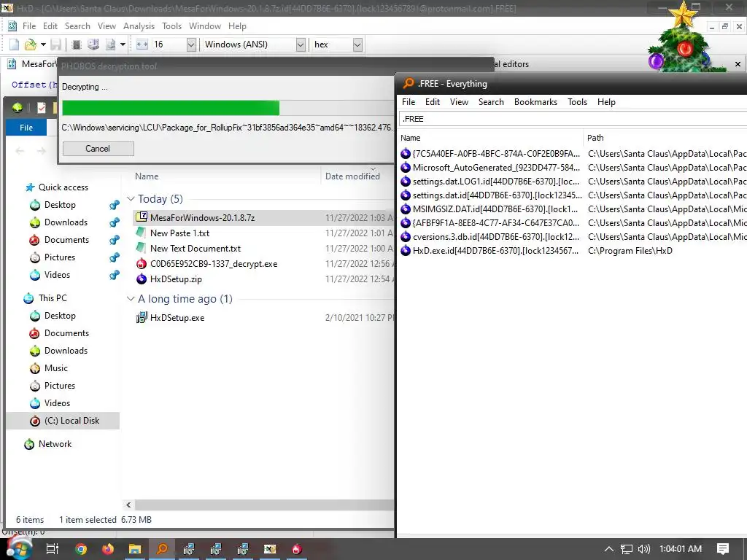Open the bytes-per-row 16 dropdown
Screen dimensions: 747x560
191,44
